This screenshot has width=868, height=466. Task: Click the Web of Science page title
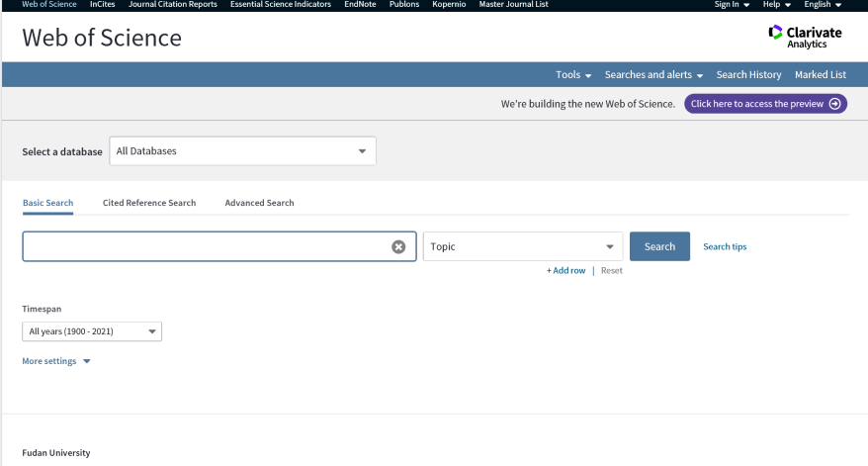coord(102,38)
